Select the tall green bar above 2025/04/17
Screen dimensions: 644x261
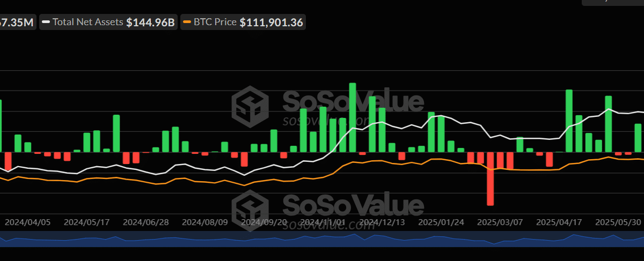[x=569, y=121]
